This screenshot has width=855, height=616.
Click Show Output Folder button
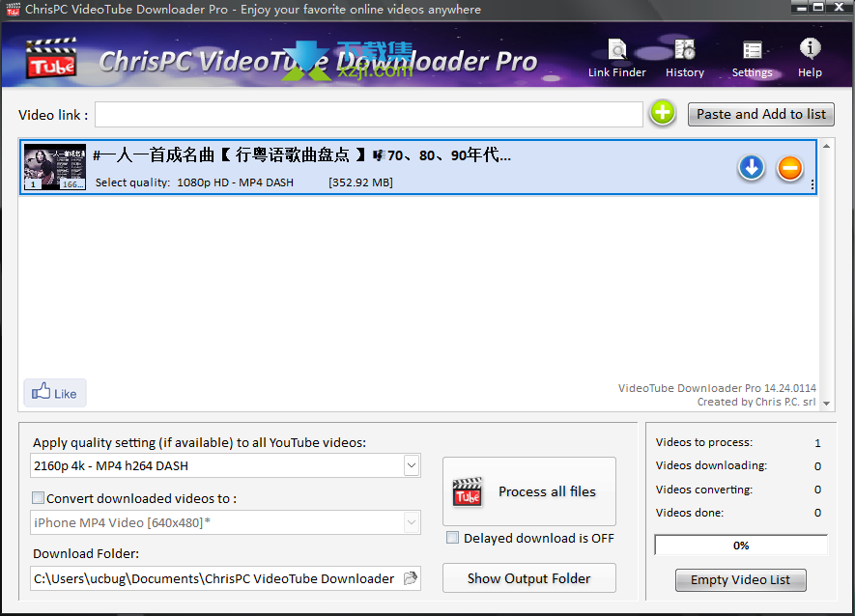pyautogui.click(x=529, y=577)
